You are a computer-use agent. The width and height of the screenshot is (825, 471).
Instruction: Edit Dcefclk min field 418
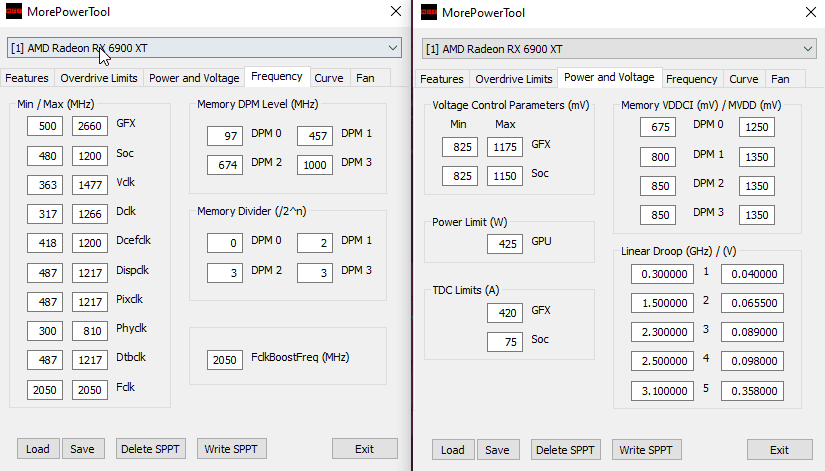(x=45, y=243)
